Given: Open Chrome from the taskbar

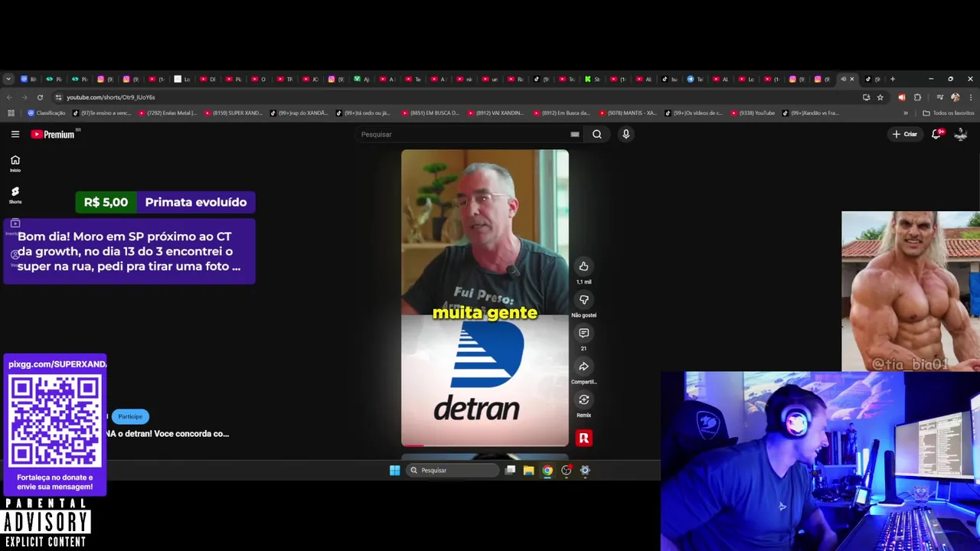Looking at the screenshot, I should tap(547, 470).
